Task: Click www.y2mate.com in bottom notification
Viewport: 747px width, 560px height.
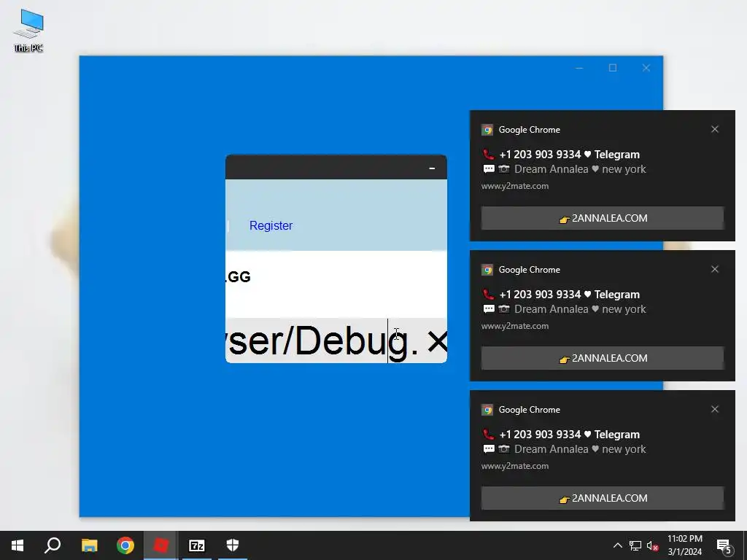Action: click(x=515, y=466)
